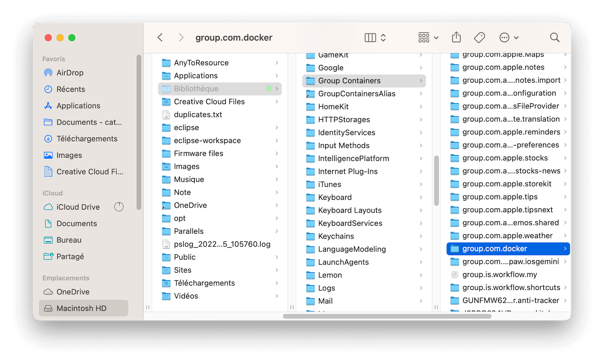The width and height of the screenshot is (604, 364).
Task: Expand the Logs folder chevron
Action: [x=421, y=288]
